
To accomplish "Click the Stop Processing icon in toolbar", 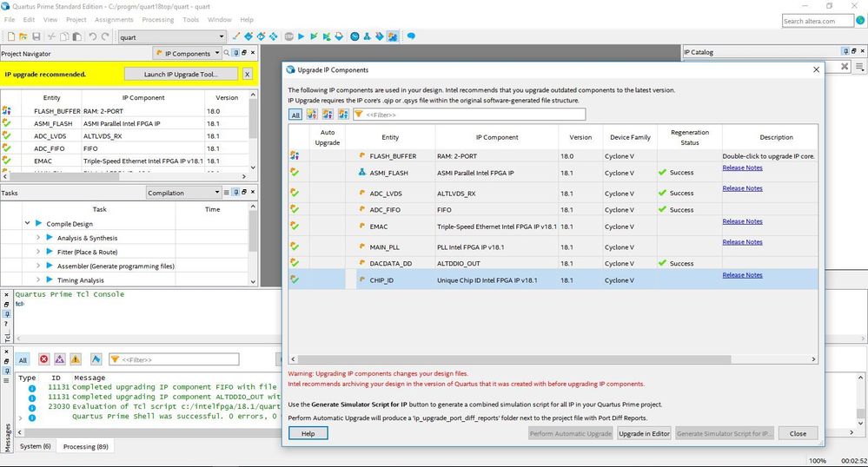I will [289, 36].
